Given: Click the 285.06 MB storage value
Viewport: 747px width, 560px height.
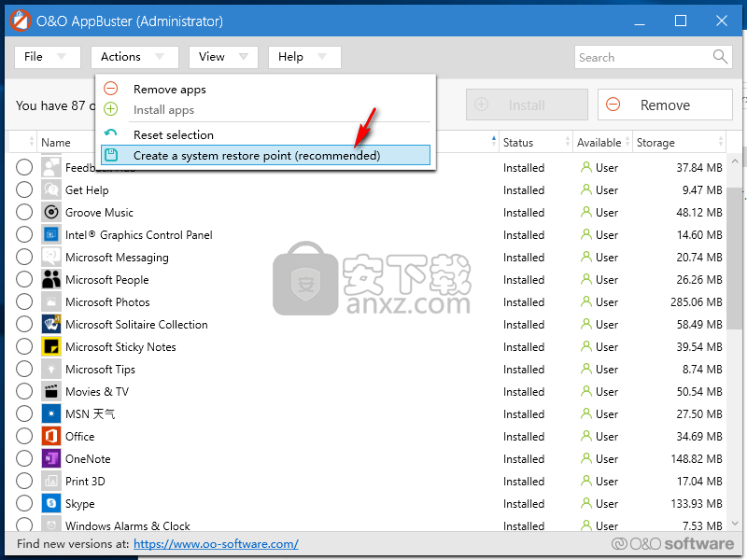Looking at the screenshot, I should click(696, 301).
